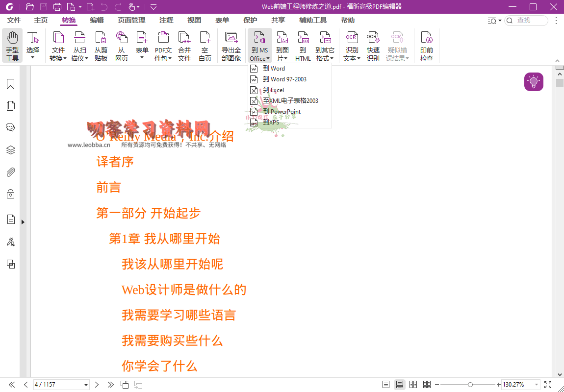Image resolution: width=564 pixels, height=392 pixels.
Task: Open the bookmarks panel in sidebar
Action: coord(10,84)
